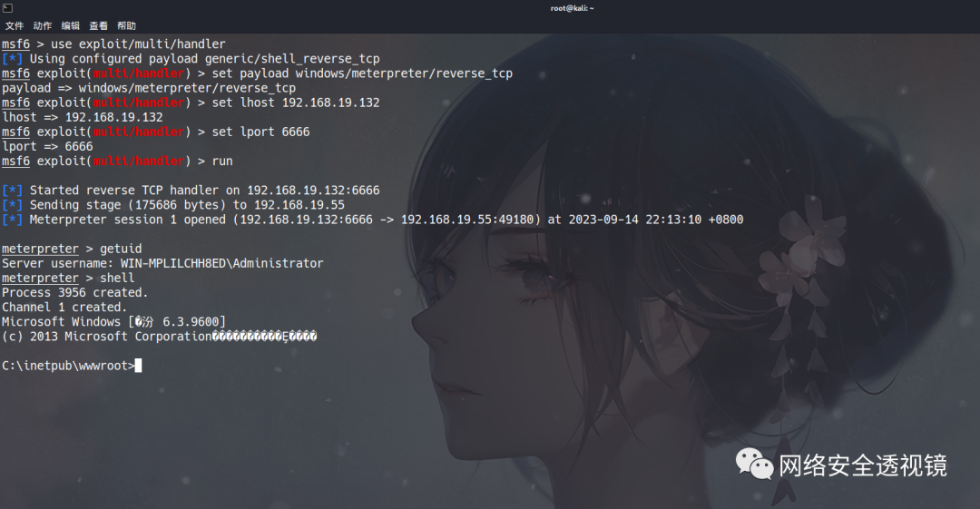This screenshot has height=509, width=980.
Task: Click the 'Channel 1 created.' line
Action: coord(64,307)
